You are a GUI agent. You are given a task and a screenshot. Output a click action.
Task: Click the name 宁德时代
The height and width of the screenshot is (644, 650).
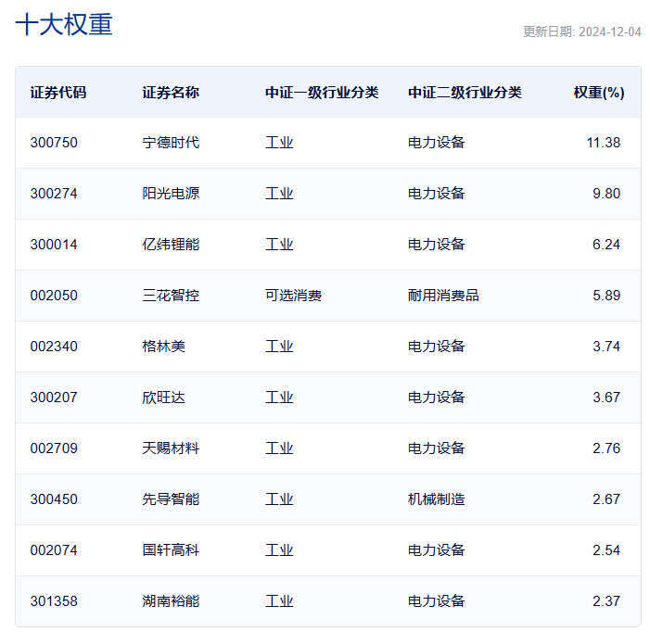[171, 143]
